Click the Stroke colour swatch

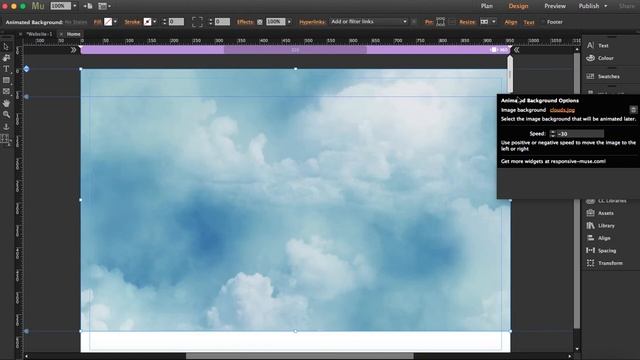click(x=147, y=22)
